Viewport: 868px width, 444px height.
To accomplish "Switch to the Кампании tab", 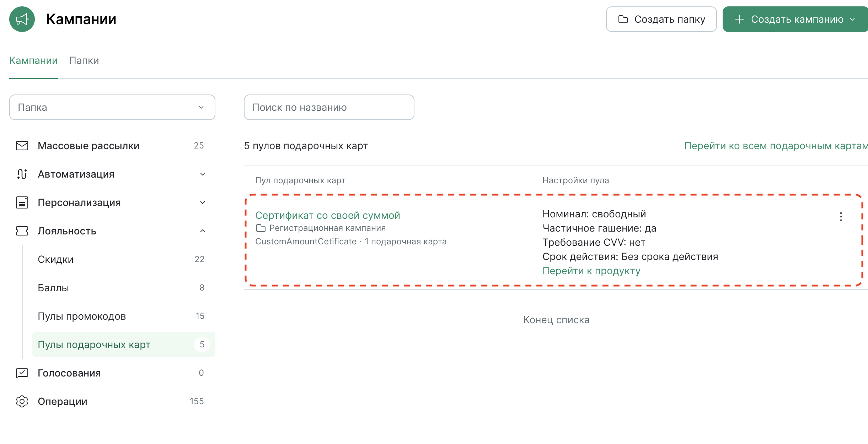I will (33, 60).
